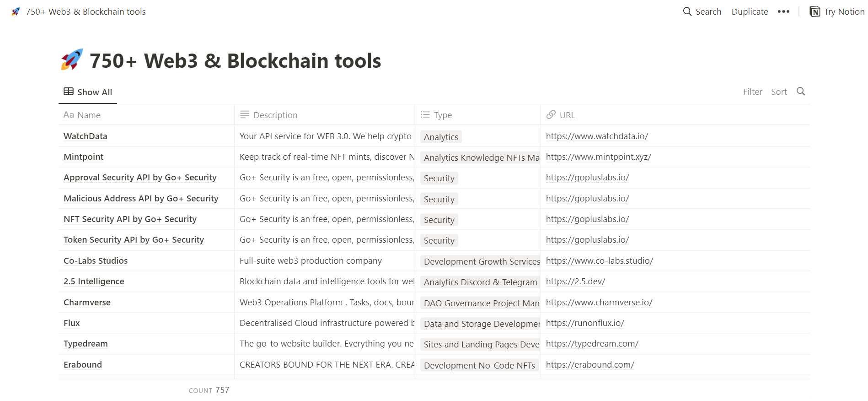The image size is (868, 401).
Task: Click the Aa icon in Name header
Action: point(69,115)
